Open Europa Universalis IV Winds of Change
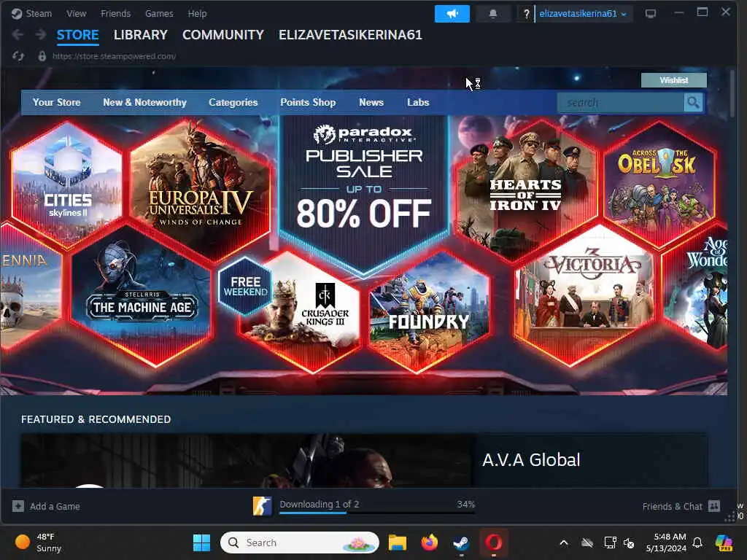This screenshot has height=560, width=747. pyautogui.click(x=200, y=190)
